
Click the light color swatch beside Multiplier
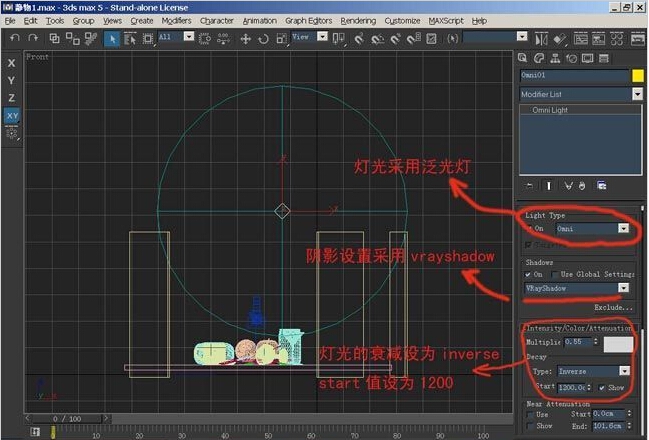tap(618, 344)
